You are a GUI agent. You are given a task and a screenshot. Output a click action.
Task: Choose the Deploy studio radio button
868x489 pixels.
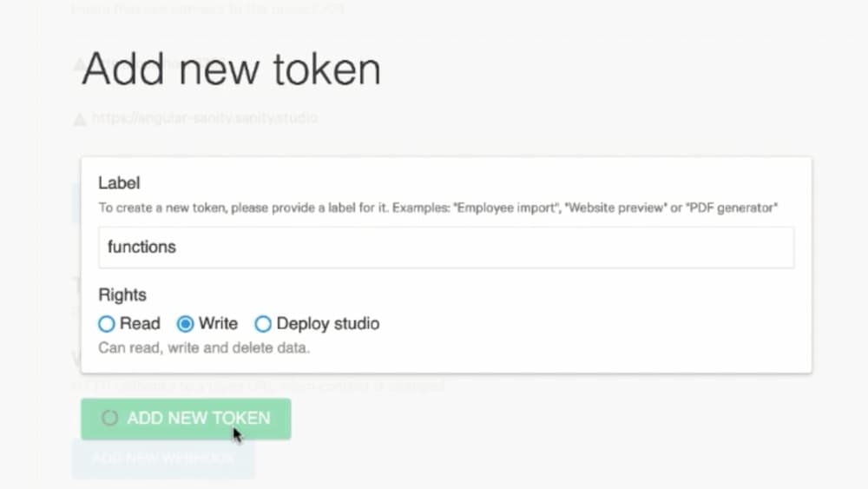(263, 324)
